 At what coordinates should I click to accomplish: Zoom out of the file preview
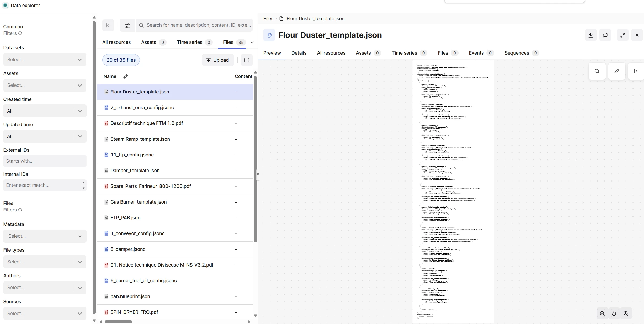(602, 314)
